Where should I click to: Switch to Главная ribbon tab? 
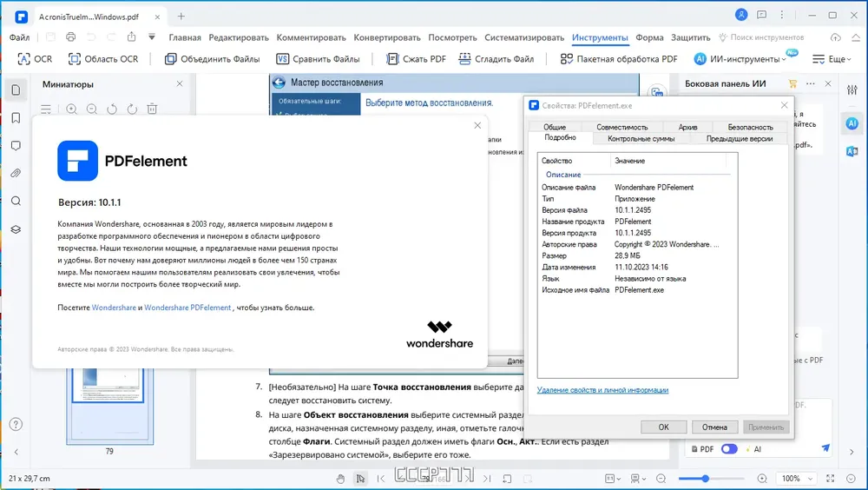coord(185,37)
